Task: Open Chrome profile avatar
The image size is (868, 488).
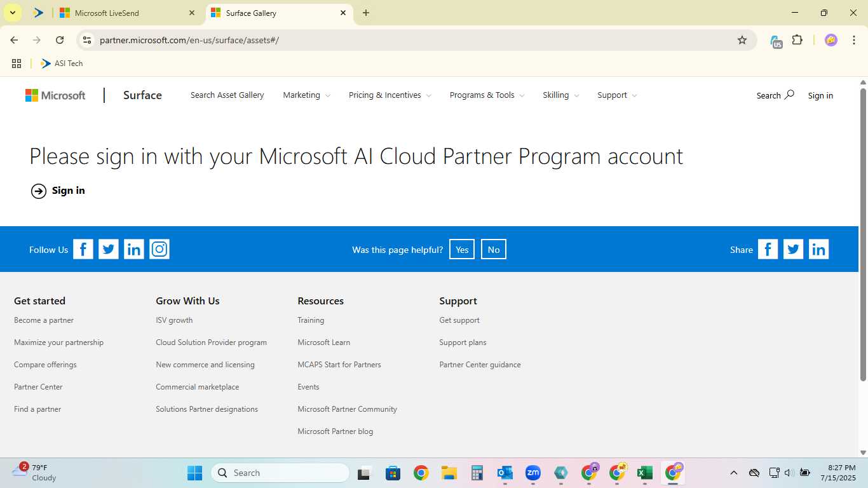Action: click(831, 40)
